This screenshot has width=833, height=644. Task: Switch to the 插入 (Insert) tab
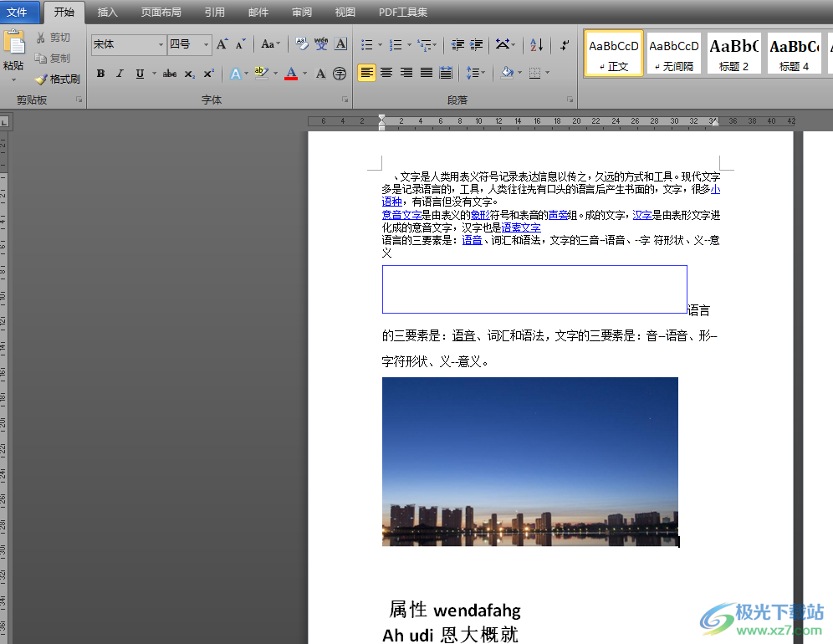(107, 13)
